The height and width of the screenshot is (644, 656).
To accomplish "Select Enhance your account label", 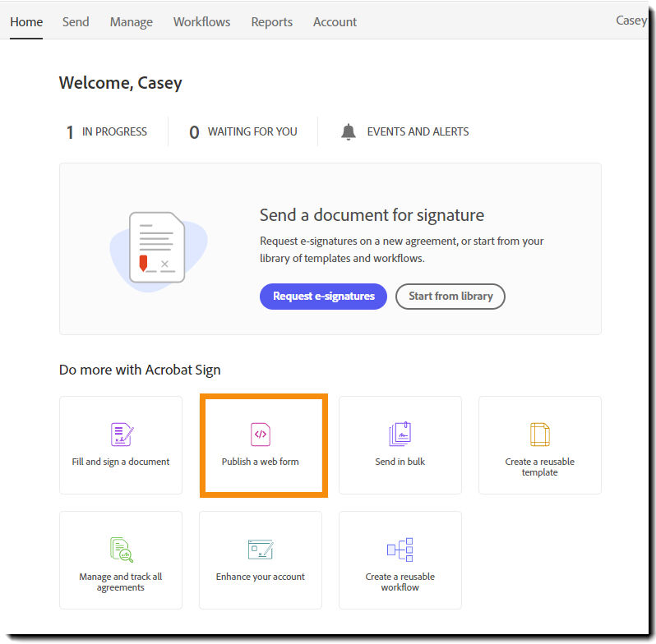I will [x=261, y=577].
